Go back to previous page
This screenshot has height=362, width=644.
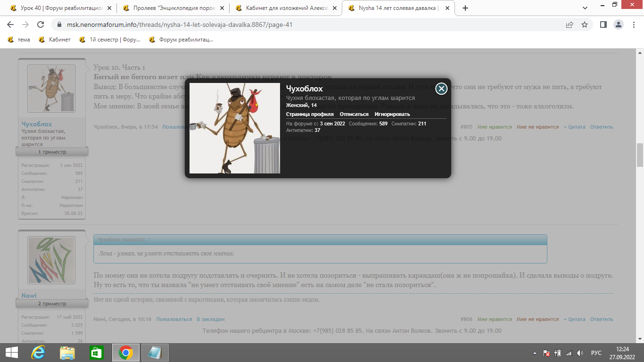tap(11, 25)
